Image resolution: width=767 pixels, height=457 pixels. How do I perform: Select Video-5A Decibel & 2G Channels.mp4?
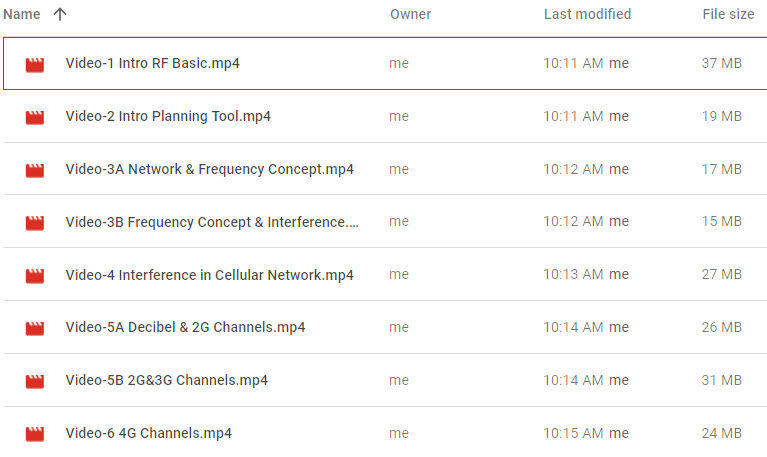tap(185, 328)
